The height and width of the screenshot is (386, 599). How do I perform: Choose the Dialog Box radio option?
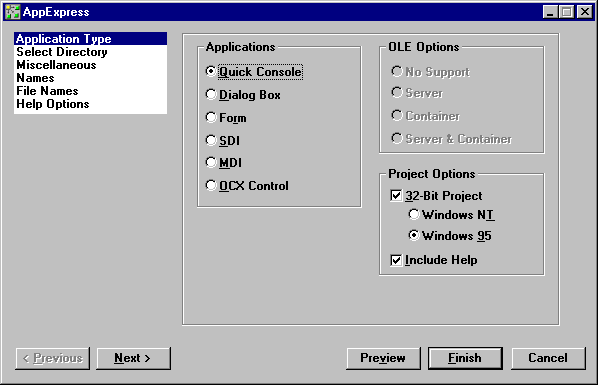[x=243, y=95]
